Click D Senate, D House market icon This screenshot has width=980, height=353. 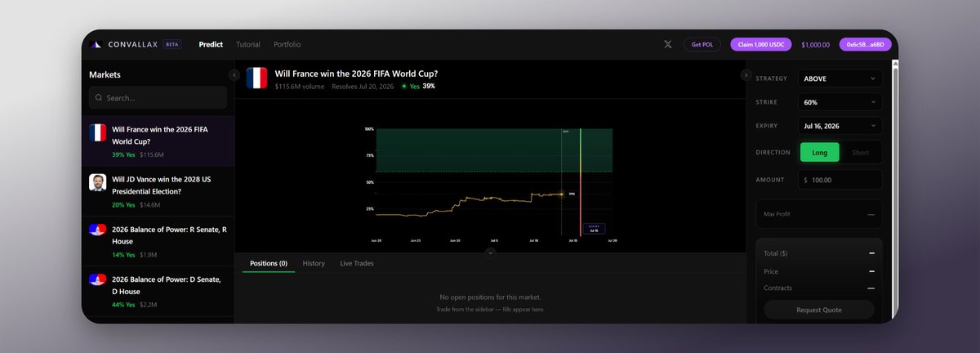pos(98,279)
